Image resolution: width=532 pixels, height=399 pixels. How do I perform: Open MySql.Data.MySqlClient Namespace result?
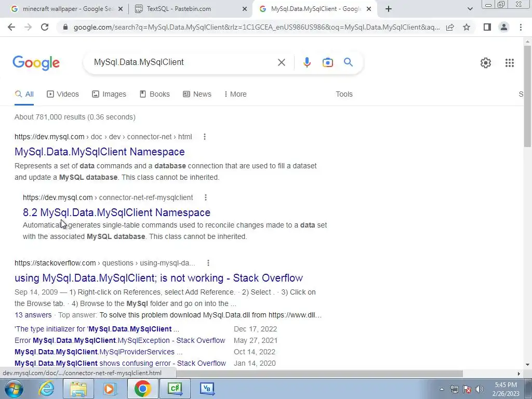(100, 152)
